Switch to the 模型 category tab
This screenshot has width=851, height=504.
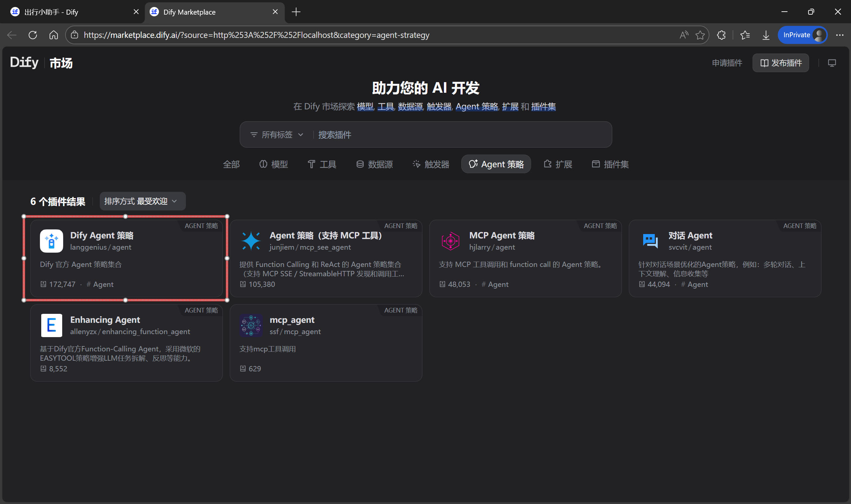pyautogui.click(x=273, y=164)
